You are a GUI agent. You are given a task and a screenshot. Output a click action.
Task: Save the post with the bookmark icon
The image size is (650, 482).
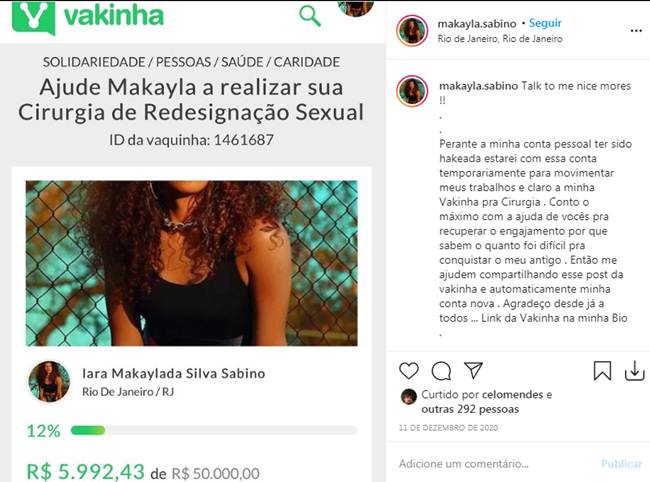(602, 371)
